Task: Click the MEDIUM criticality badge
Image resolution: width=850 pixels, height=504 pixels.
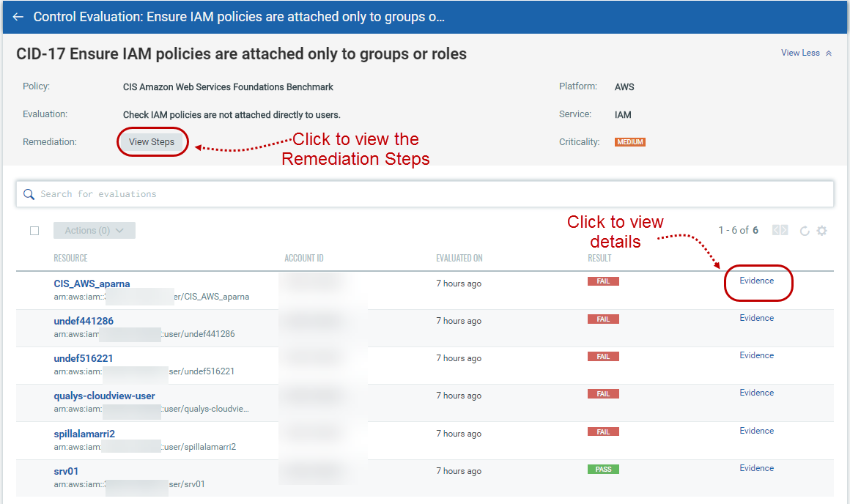Action: tap(630, 142)
